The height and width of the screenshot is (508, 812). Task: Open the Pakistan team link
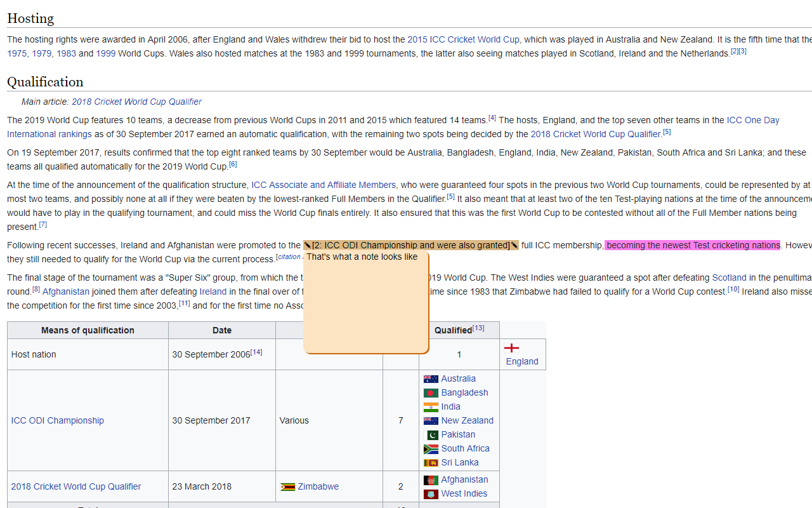458,434
